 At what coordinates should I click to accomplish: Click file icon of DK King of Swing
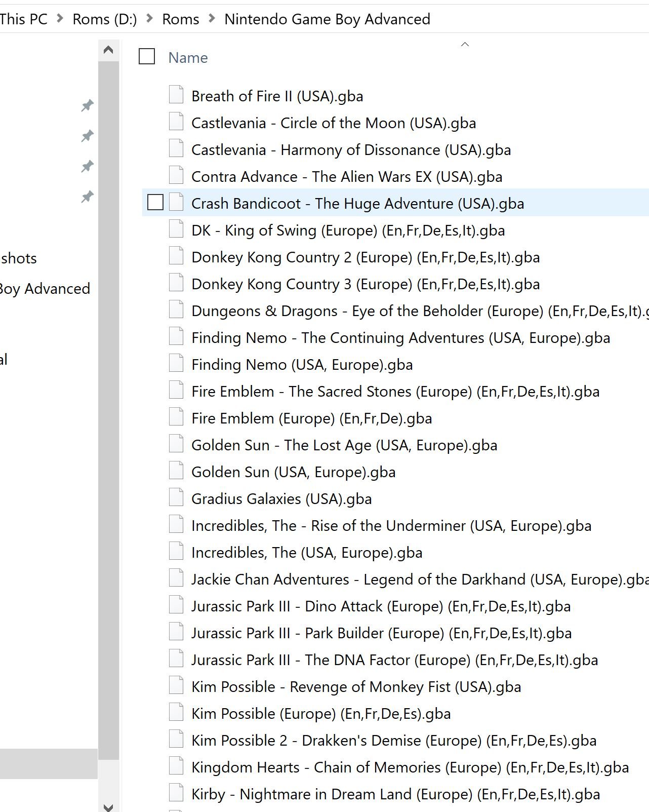coord(176,229)
